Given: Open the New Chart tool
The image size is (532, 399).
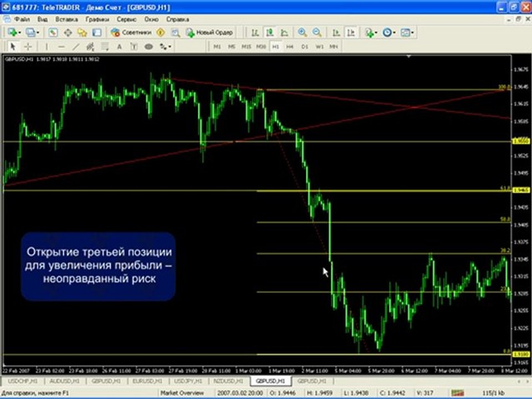Looking at the screenshot, I should point(13,33).
